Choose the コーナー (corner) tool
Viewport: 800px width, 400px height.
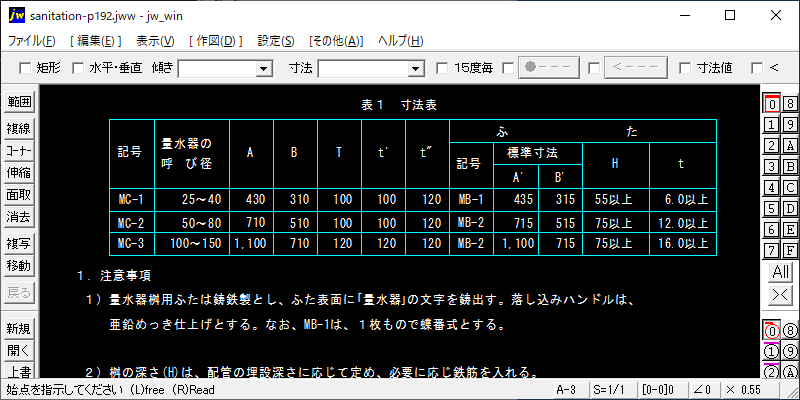click(19, 150)
